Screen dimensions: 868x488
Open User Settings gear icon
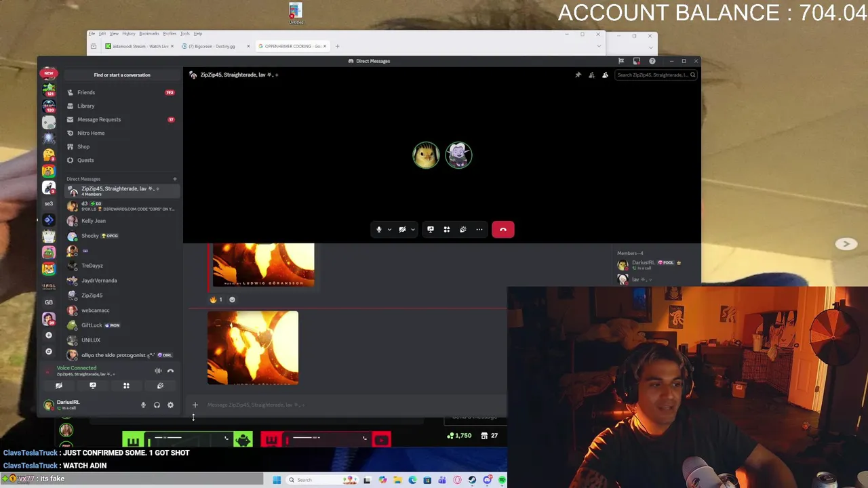pyautogui.click(x=170, y=405)
